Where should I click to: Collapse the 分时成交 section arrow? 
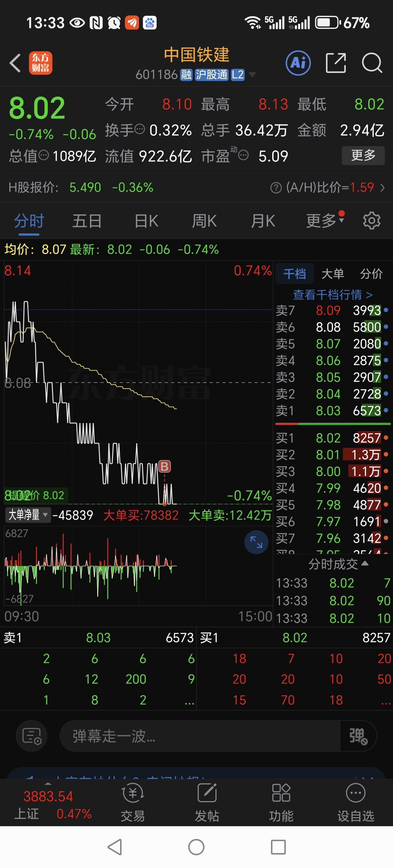click(365, 563)
